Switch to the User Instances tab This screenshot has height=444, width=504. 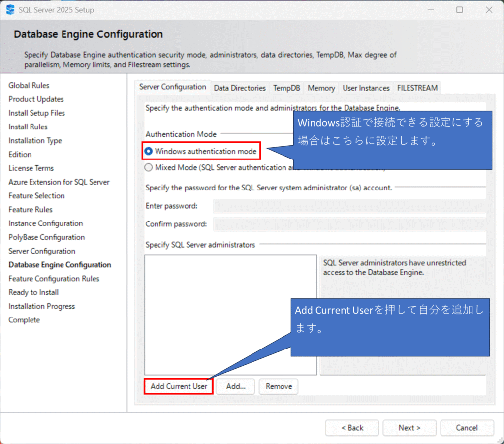coord(366,88)
